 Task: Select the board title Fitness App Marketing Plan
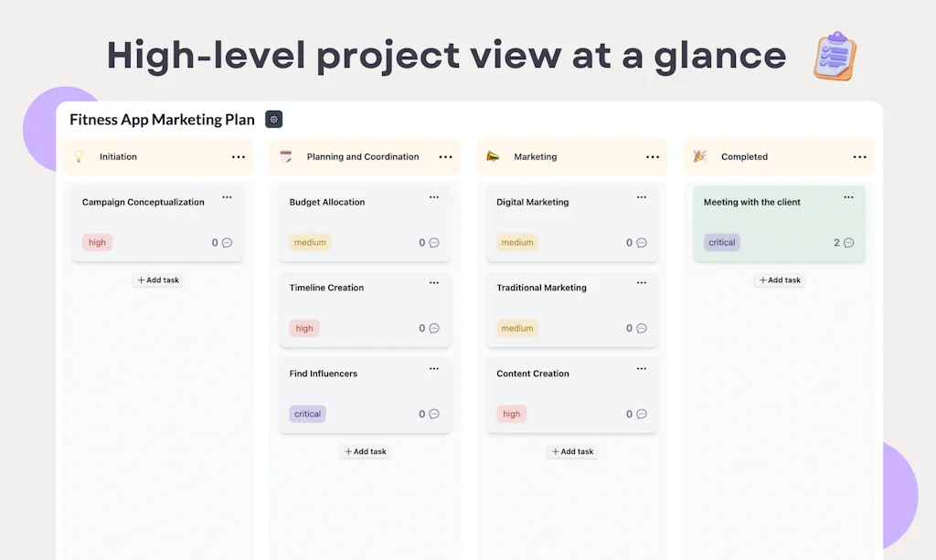[161, 119]
